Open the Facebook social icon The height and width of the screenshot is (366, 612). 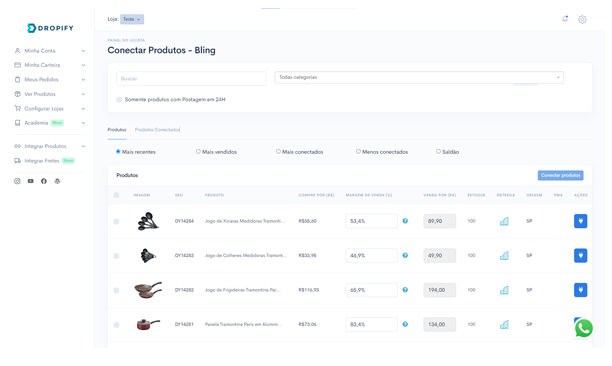[44, 181]
